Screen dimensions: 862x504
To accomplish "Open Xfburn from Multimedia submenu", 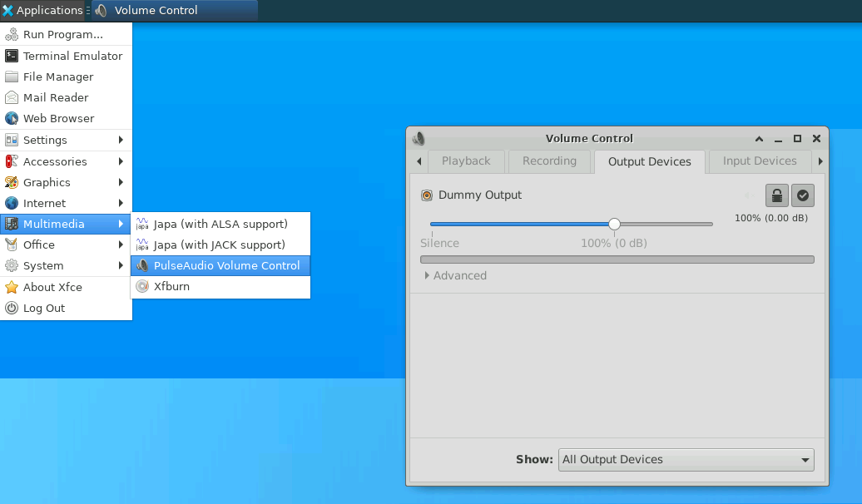I will pyautogui.click(x=171, y=286).
